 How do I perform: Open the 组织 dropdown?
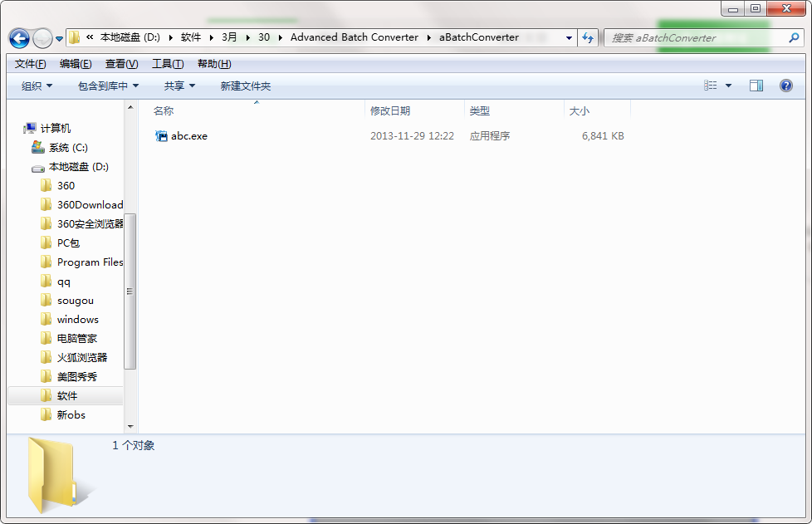pyautogui.click(x=37, y=86)
